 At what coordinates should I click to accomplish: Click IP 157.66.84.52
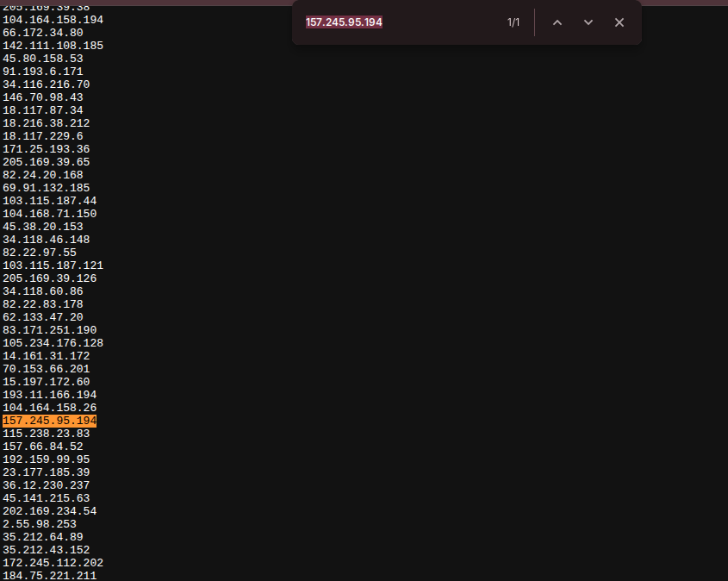(x=43, y=447)
